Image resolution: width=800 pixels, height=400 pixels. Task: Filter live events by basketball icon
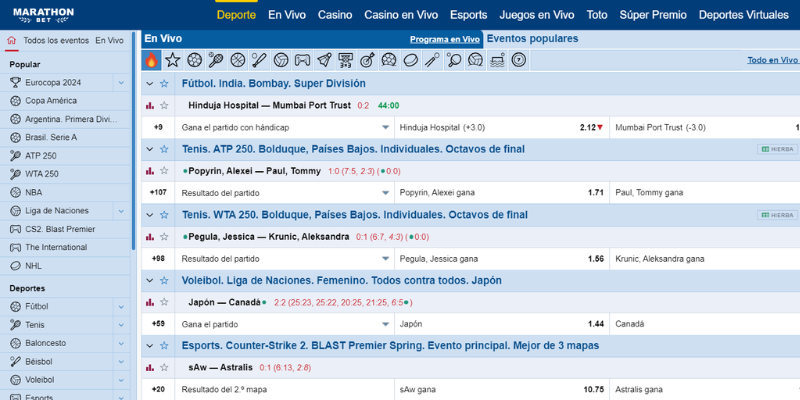238,60
